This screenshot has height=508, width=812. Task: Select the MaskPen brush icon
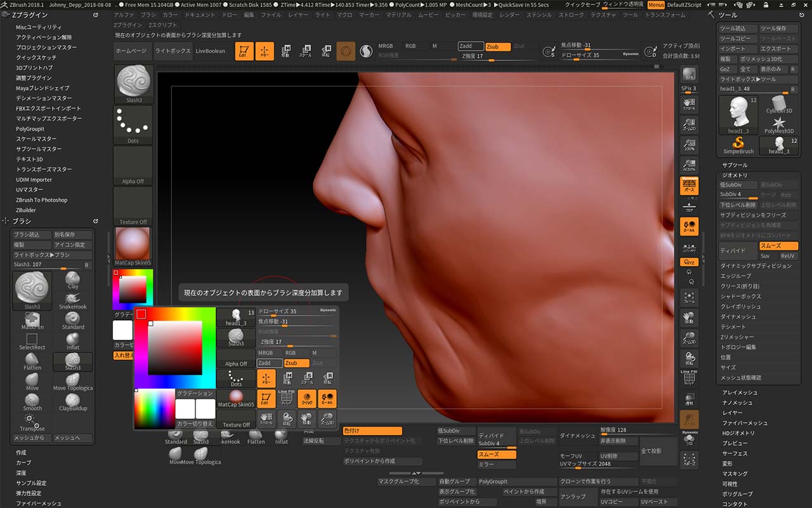(x=32, y=321)
